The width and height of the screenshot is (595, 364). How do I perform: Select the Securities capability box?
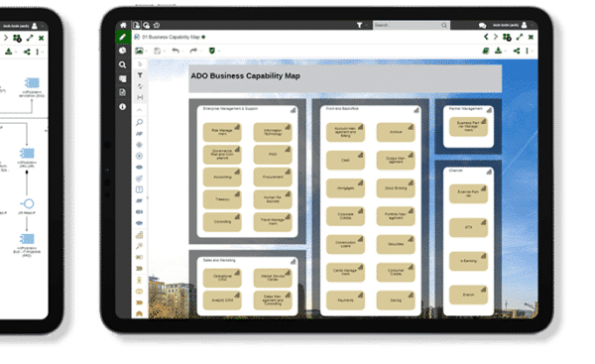[x=396, y=244]
